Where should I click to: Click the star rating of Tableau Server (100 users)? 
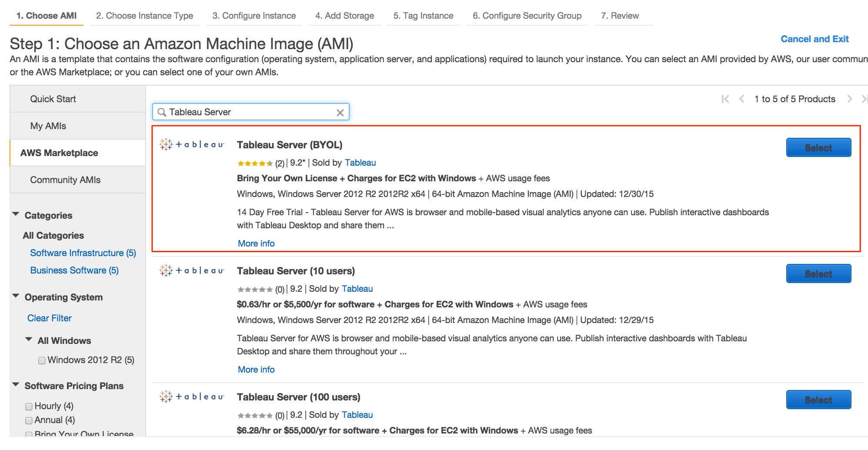pos(255,416)
